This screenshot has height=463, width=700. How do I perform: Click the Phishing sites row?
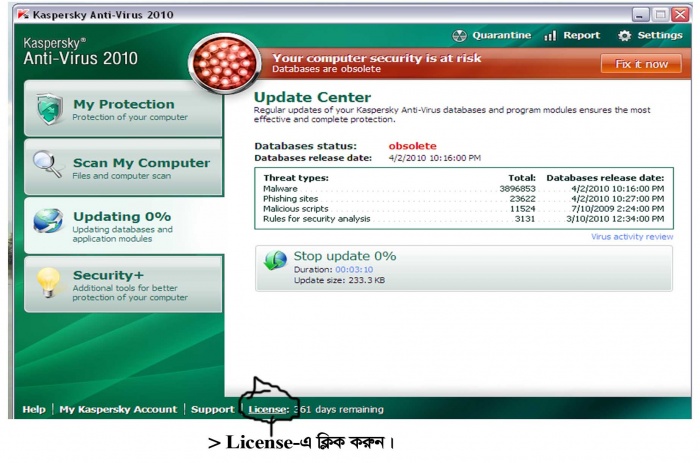[463, 199]
